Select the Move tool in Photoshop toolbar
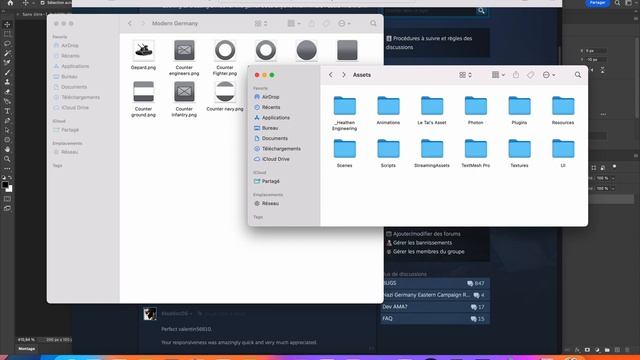The image size is (640, 360). [7, 24]
